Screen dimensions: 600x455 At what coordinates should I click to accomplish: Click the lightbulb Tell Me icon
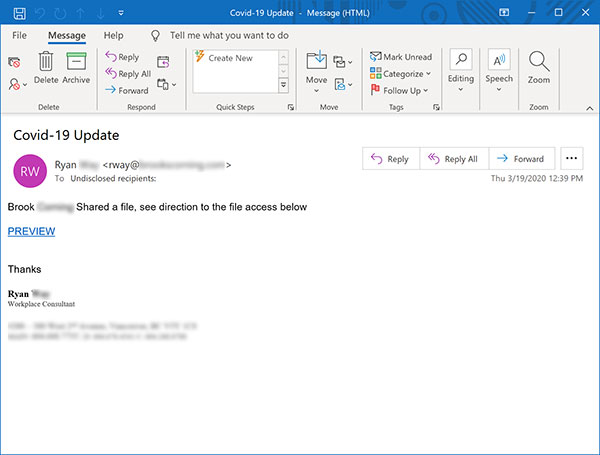point(155,36)
